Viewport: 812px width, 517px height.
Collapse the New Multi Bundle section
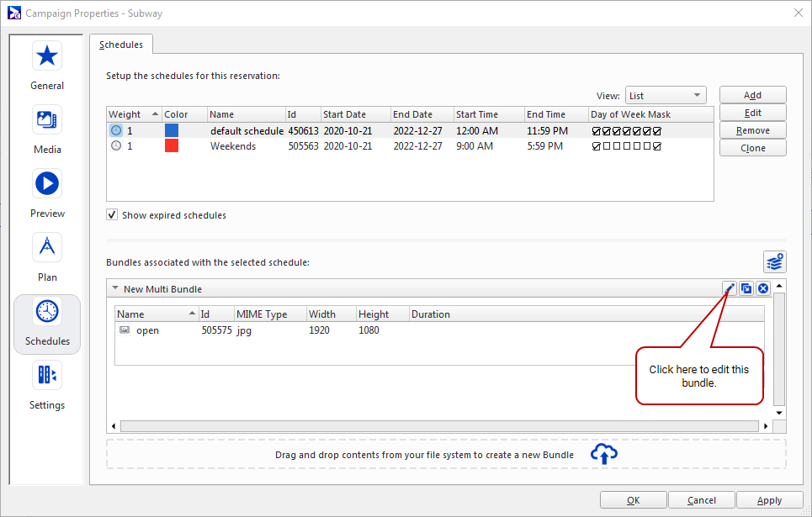[115, 289]
